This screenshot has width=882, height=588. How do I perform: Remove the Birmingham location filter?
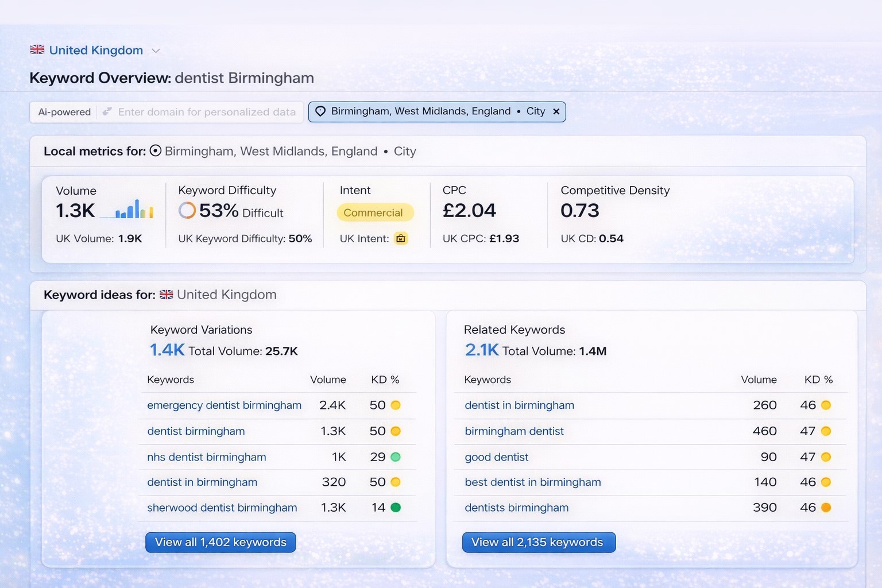[x=555, y=111]
